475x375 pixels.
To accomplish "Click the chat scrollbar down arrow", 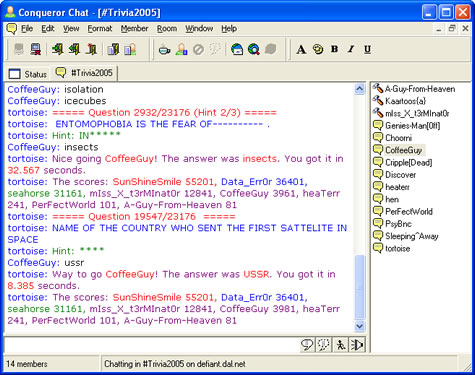I will click(359, 326).
